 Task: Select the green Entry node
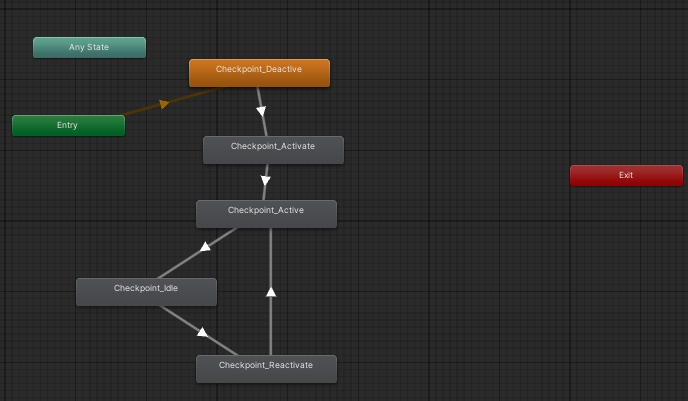68,125
